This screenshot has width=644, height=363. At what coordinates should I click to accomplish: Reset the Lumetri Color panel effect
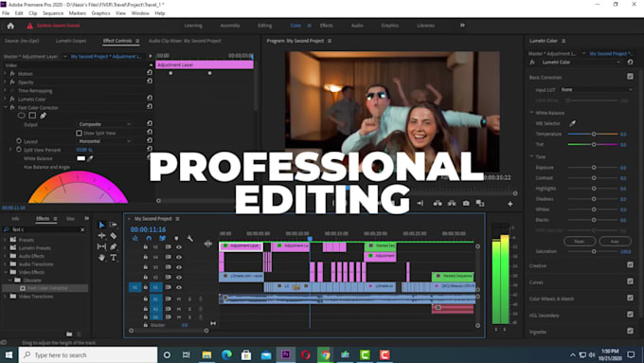pyautogui.click(x=630, y=62)
